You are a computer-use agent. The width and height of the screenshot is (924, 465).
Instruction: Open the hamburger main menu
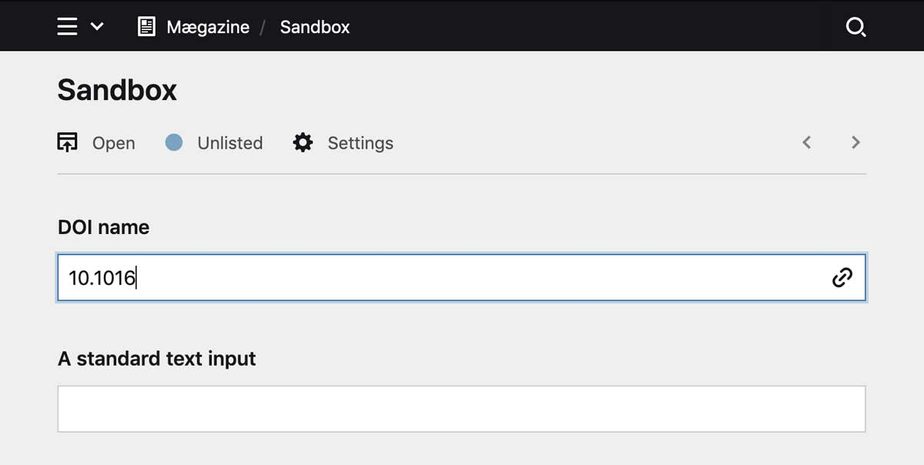67,27
